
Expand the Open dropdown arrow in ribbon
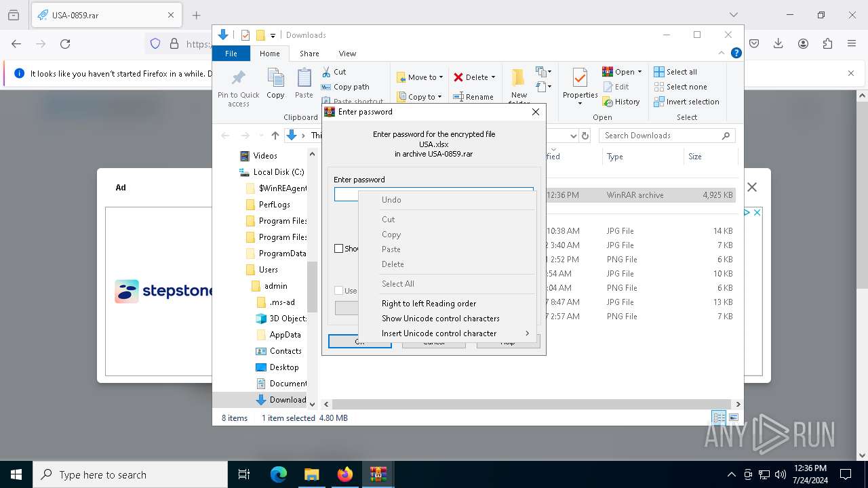click(639, 72)
